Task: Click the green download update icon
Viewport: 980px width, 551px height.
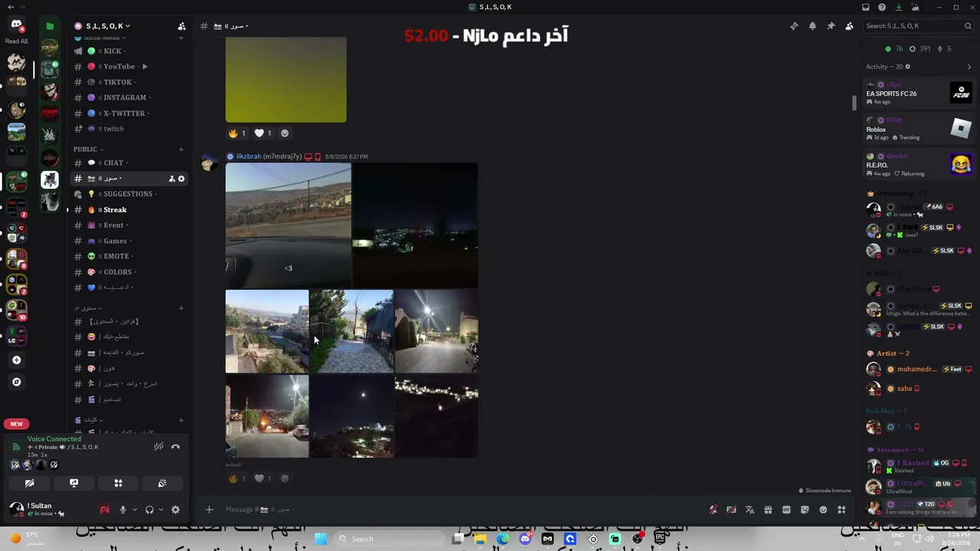Action: (x=899, y=8)
